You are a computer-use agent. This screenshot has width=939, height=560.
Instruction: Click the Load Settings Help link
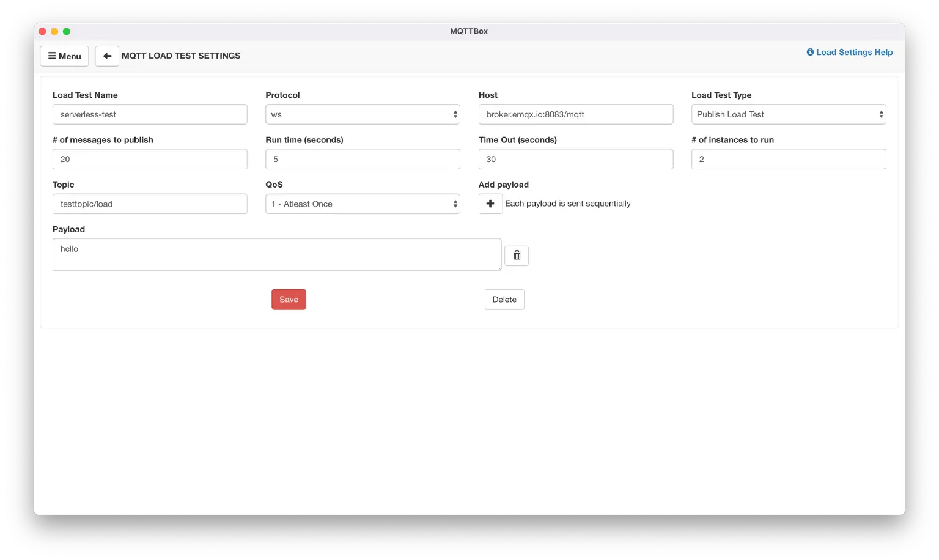855,52
